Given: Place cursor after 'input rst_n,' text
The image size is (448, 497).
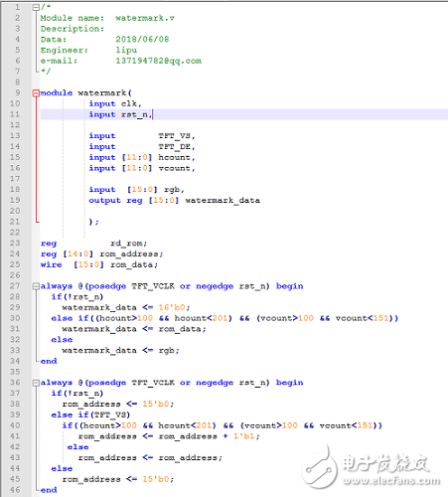Looking at the screenshot, I should 153,114.
